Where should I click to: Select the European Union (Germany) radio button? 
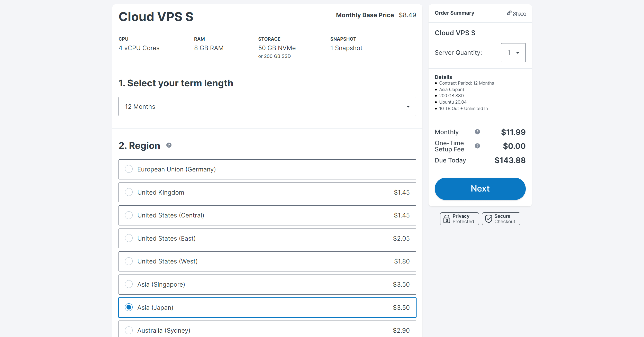coord(129,169)
